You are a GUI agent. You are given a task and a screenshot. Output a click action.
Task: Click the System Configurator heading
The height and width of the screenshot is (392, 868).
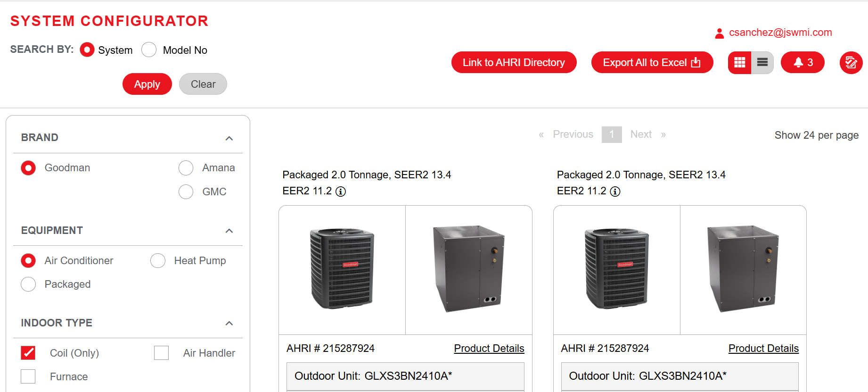pos(109,21)
